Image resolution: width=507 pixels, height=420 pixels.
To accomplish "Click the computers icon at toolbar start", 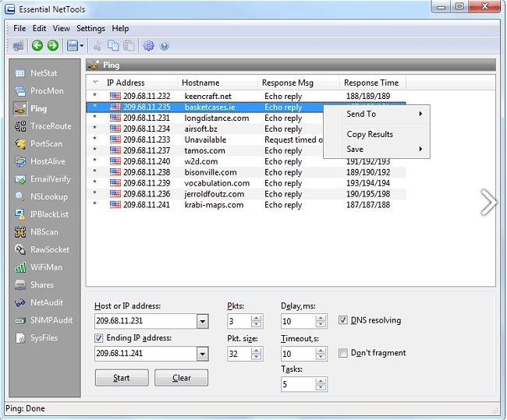I will coord(18,45).
